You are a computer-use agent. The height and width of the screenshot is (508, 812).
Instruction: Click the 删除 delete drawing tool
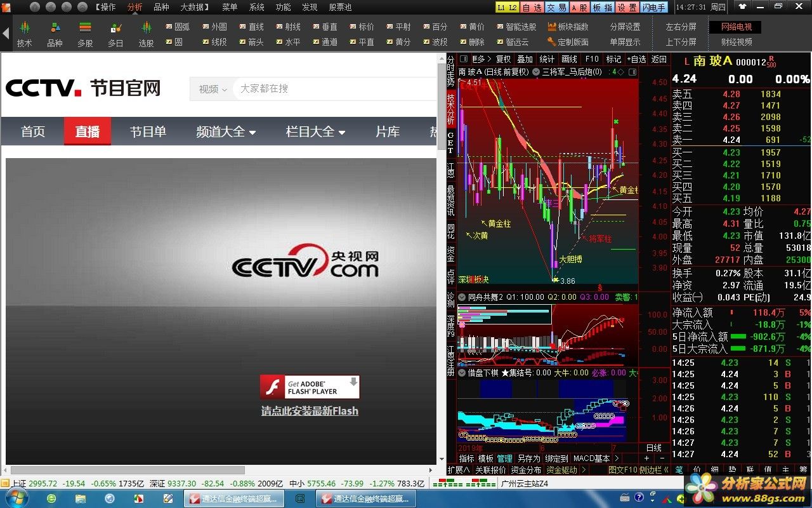(x=472, y=42)
